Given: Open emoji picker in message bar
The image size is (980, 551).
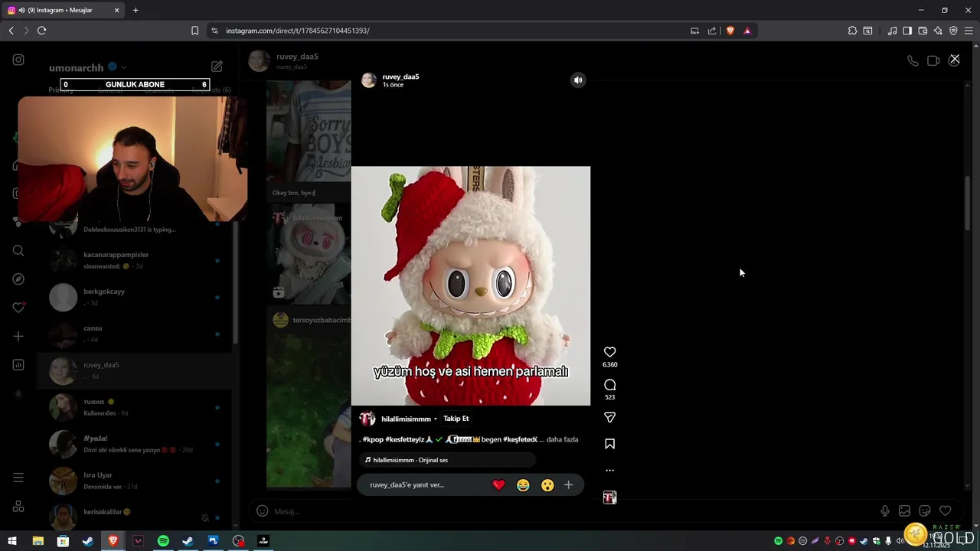Looking at the screenshot, I should click(262, 511).
